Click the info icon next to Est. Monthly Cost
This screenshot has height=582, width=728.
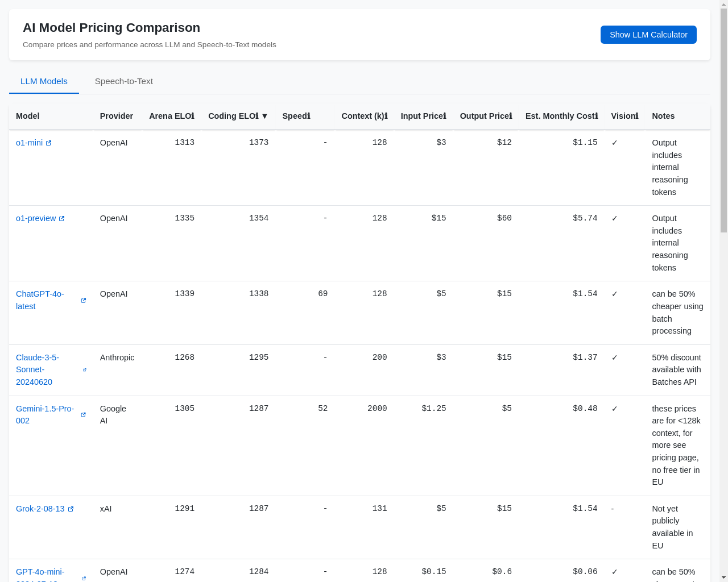point(596,116)
